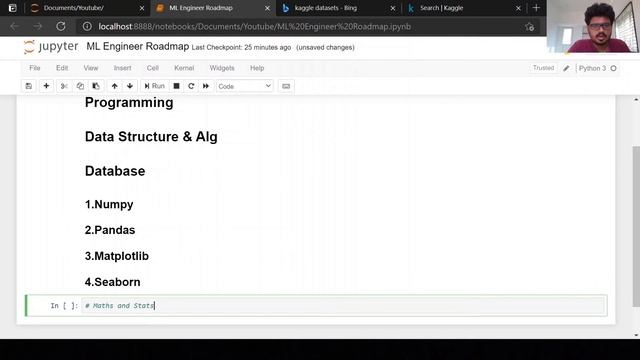Open the View menu
The image size is (640, 360).
[91, 68]
